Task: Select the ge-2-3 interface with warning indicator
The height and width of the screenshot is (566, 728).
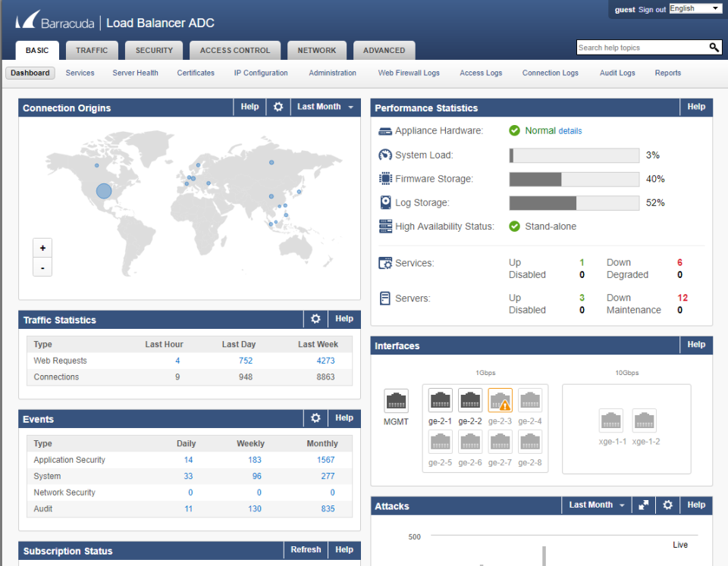Action: pyautogui.click(x=500, y=400)
